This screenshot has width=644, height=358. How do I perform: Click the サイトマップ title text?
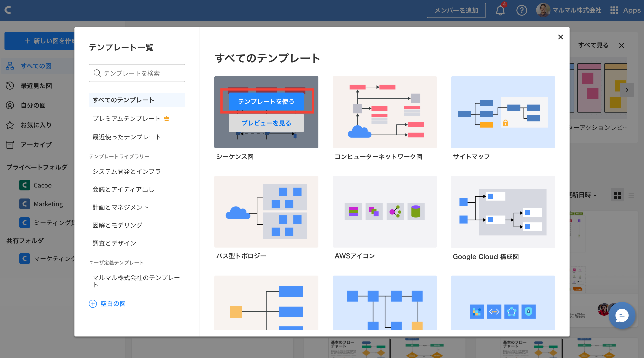point(472,157)
